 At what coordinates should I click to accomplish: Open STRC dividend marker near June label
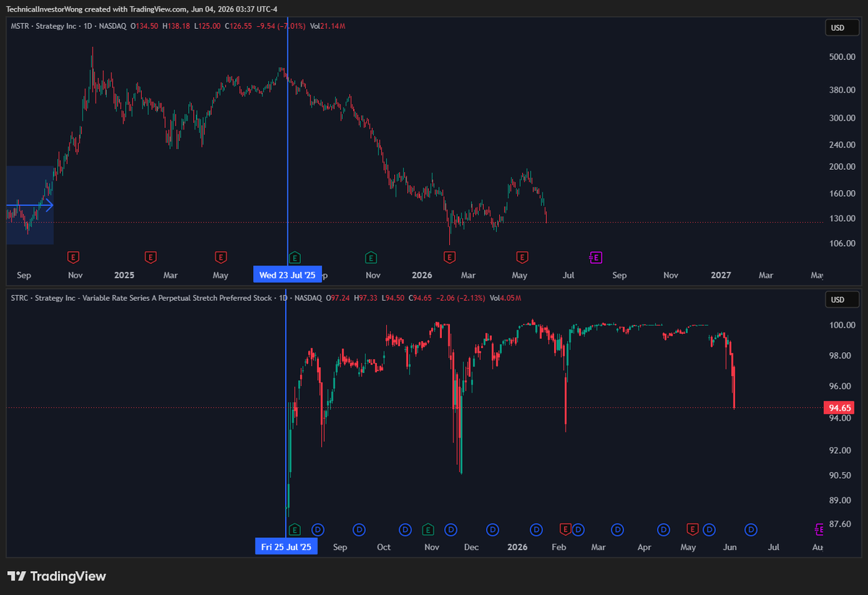751,530
